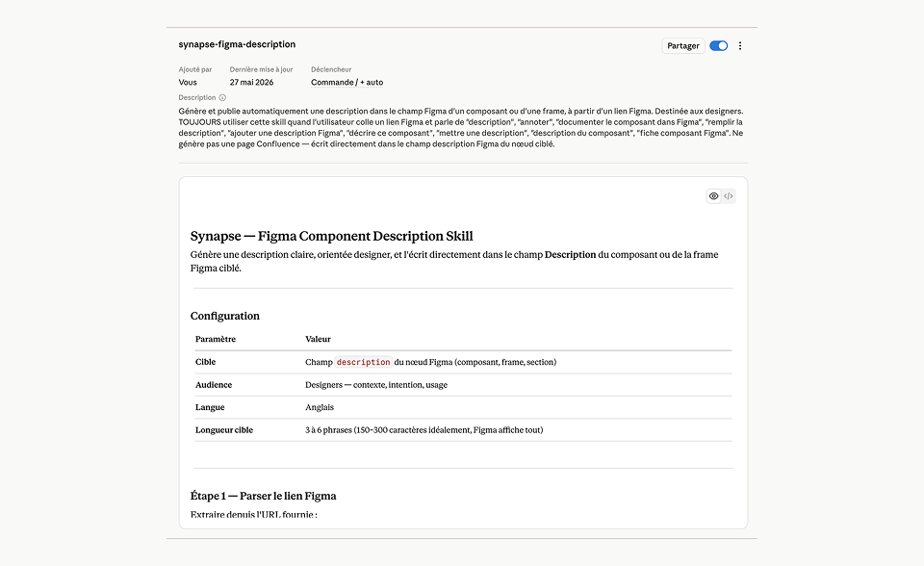This screenshot has height=566, width=924.
Task: Click the Paramètre column header
Action: pyautogui.click(x=216, y=339)
